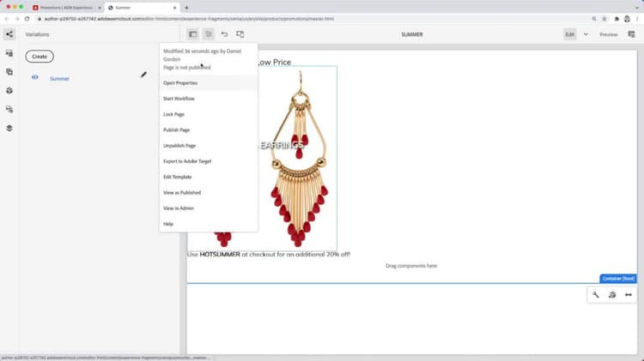644x361 pixels.
Task: Go back with the browser back arrow
Action: pos(7,19)
